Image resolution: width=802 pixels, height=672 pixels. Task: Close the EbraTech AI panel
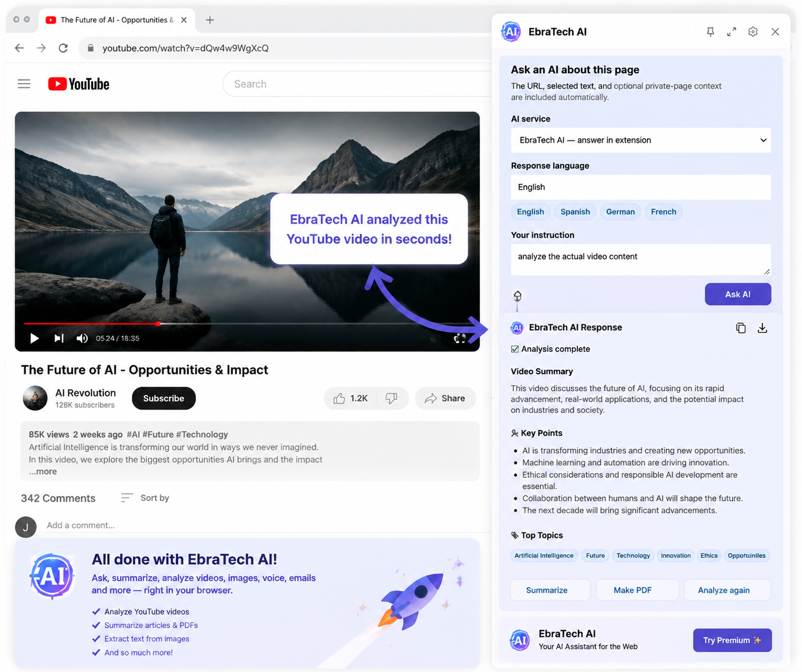(x=775, y=32)
